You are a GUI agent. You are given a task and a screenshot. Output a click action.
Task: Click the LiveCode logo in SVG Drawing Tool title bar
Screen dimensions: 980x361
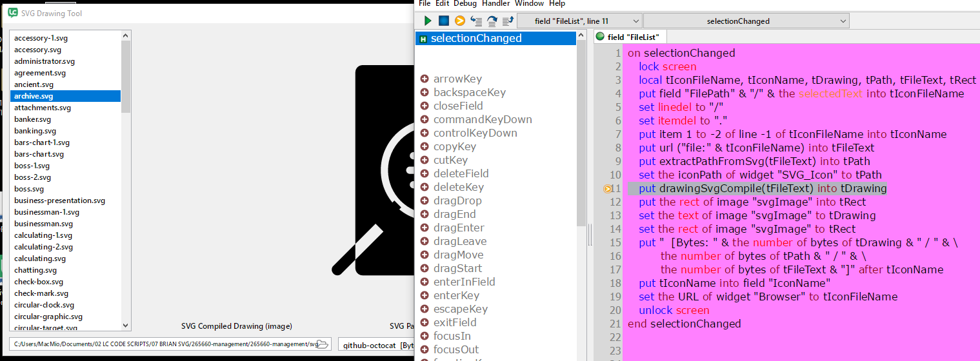click(x=12, y=12)
